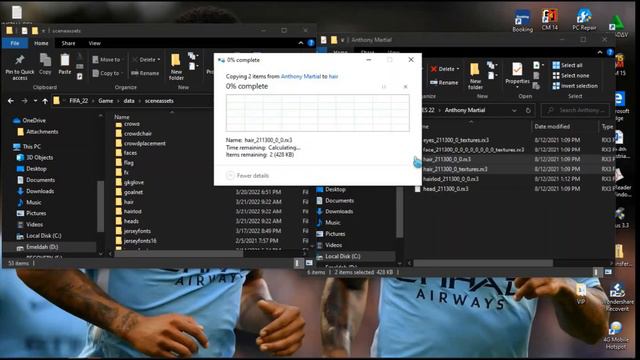Image resolution: width=640 pixels, height=360 pixels.
Task: Click data in the breadcrumb path
Action: 129,101
